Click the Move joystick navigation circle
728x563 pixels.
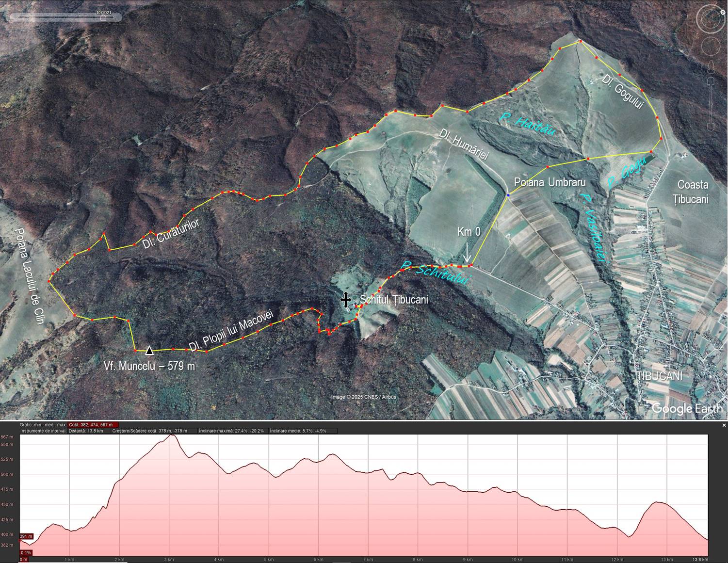pos(711,47)
